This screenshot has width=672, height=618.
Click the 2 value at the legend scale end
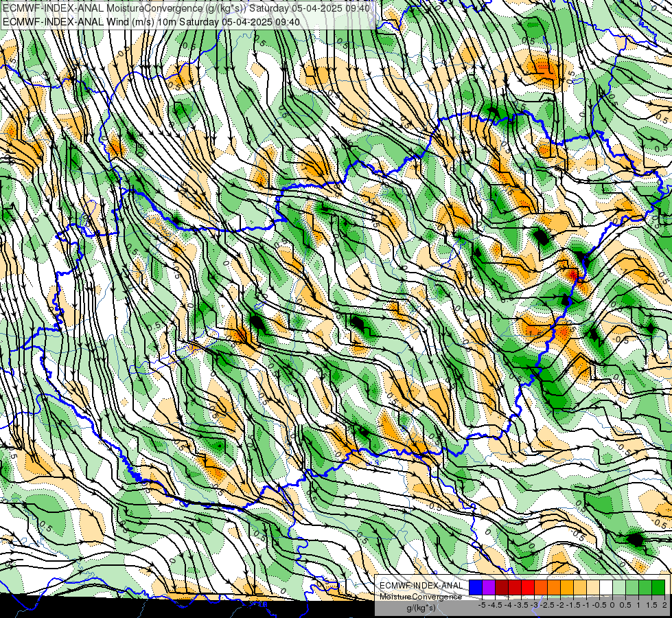664,605
